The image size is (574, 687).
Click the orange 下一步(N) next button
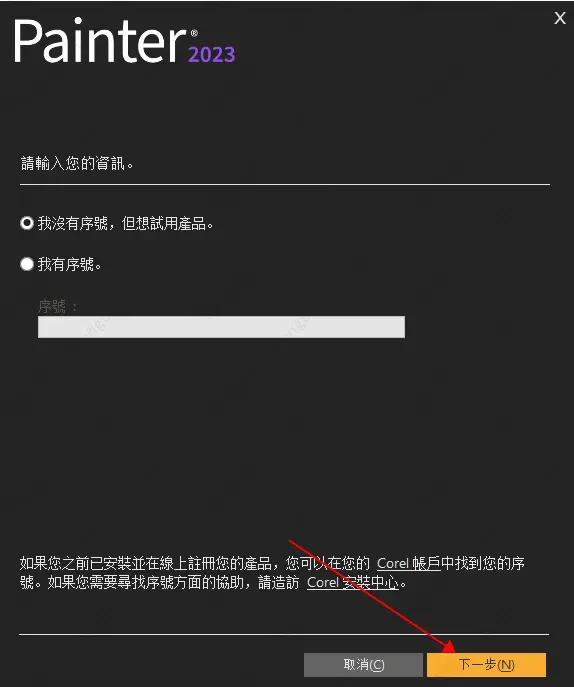[x=486, y=665]
